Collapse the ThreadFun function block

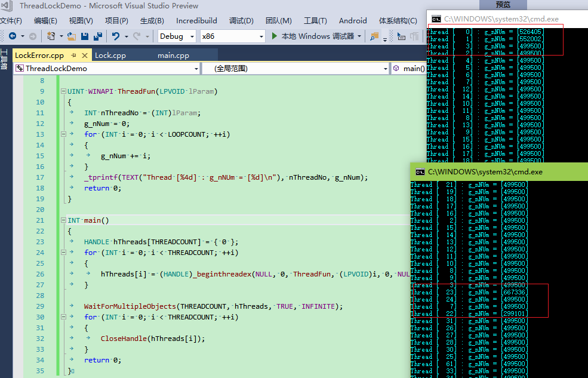tap(63, 92)
